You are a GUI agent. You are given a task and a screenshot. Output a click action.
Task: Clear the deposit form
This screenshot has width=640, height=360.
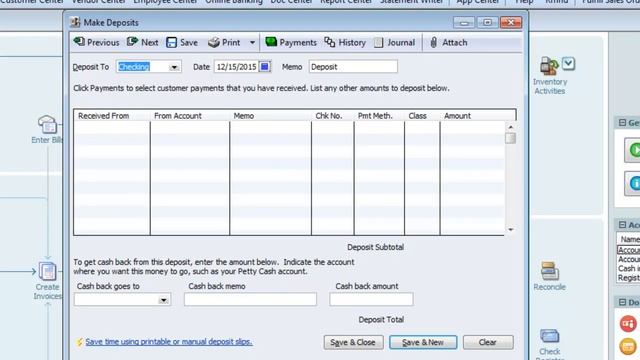488,342
